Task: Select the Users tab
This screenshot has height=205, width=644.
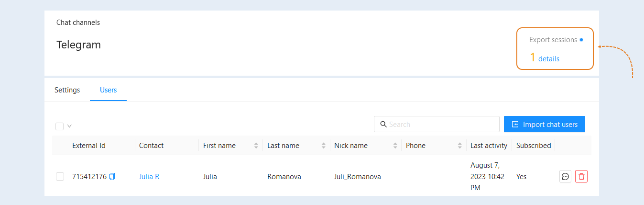Action: tap(108, 90)
